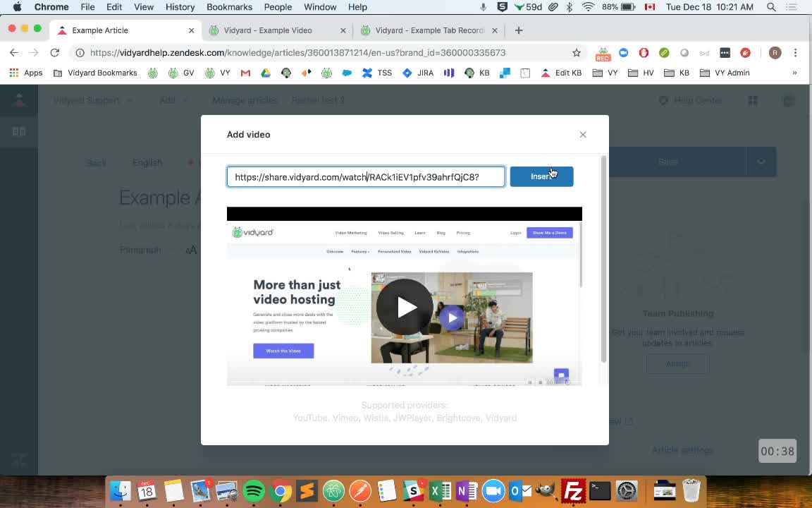
Task: Open Spotify from the Dock
Action: [254, 490]
